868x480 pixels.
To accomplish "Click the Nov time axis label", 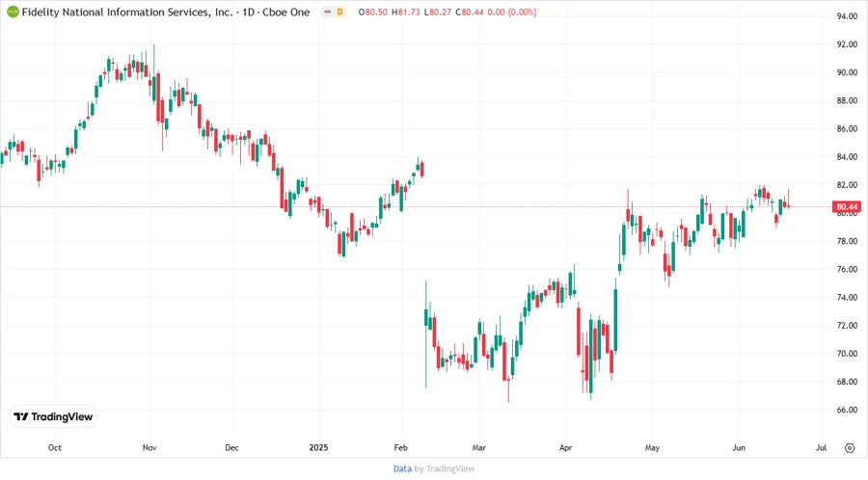I will point(149,448).
